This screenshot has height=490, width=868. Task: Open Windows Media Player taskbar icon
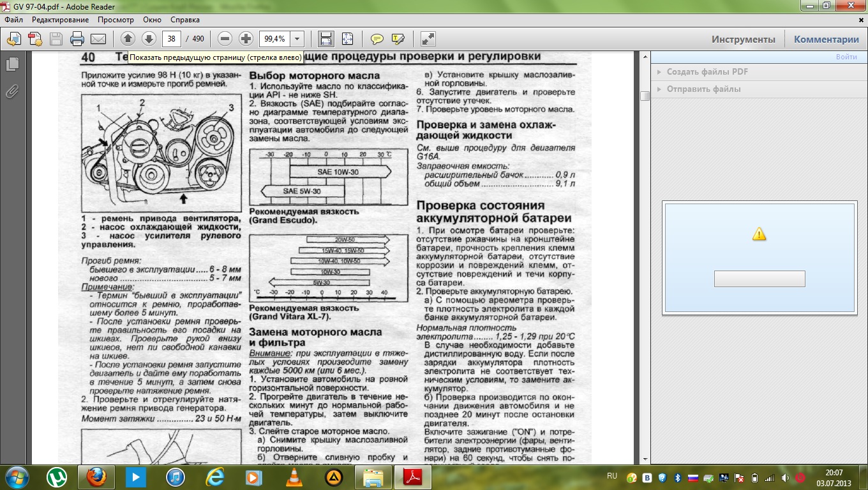[x=254, y=477]
